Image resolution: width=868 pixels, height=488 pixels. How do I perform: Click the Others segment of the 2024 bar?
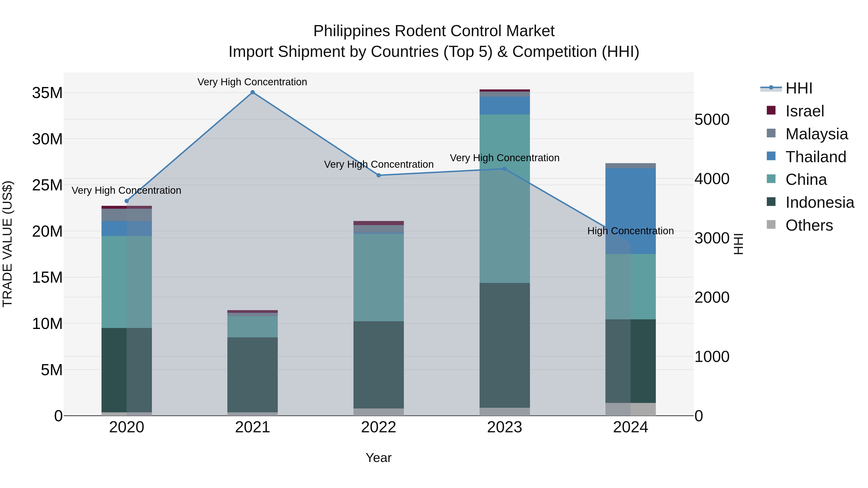631,409
